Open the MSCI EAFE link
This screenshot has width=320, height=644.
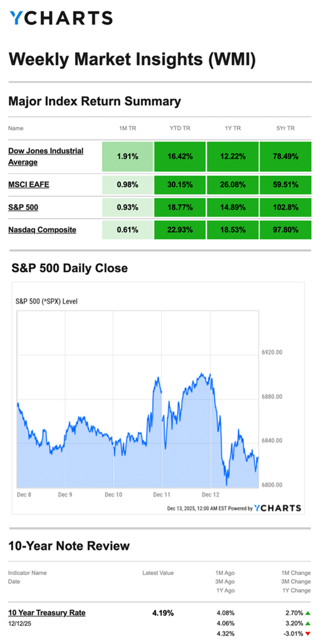pyautogui.click(x=28, y=184)
